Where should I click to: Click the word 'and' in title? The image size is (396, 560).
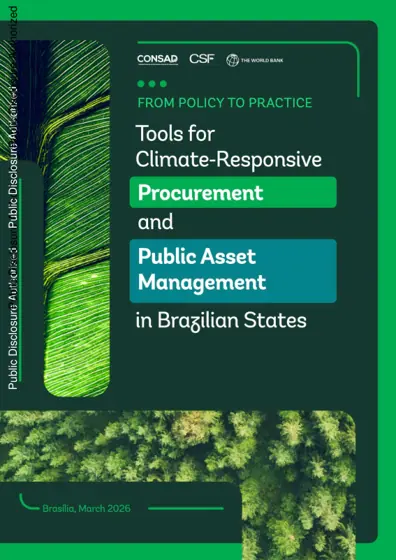tap(155, 222)
